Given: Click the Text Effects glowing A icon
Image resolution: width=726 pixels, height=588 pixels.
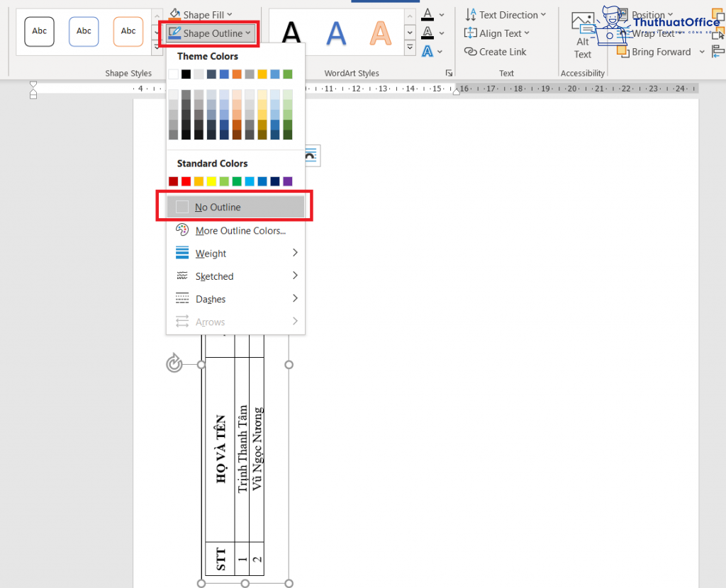Looking at the screenshot, I should [428, 51].
